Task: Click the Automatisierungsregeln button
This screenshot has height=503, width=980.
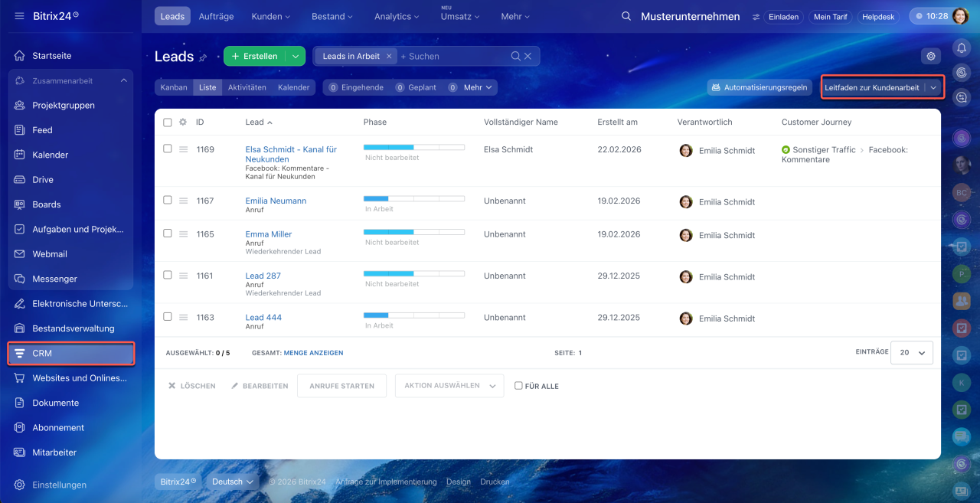Action: click(x=759, y=87)
